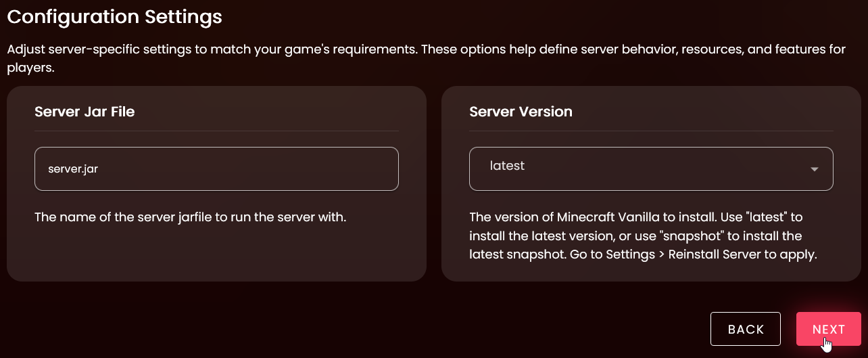Open the Server Version dropdown

(x=650, y=169)
